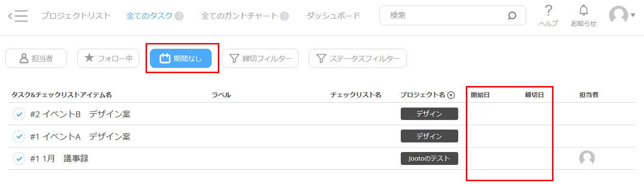Screen dimensions: 644x185
Task: Open the 締切フィルター filter
Action: [x=260, y=58]
